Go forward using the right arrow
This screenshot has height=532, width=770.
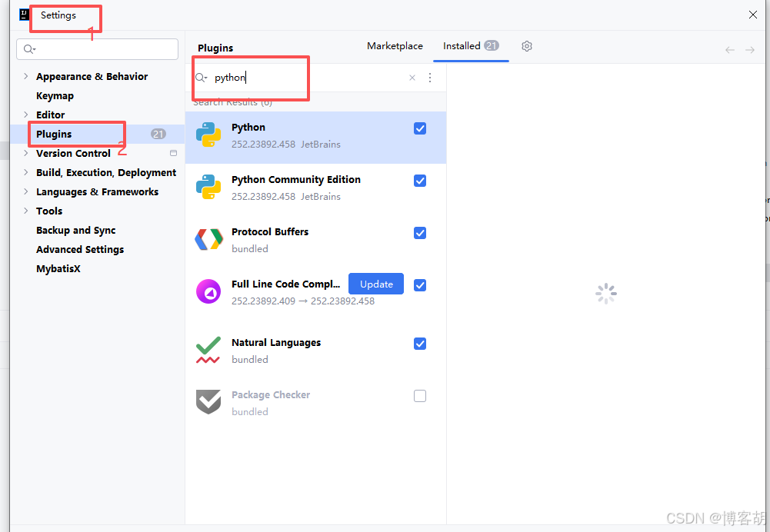(750, 49)
